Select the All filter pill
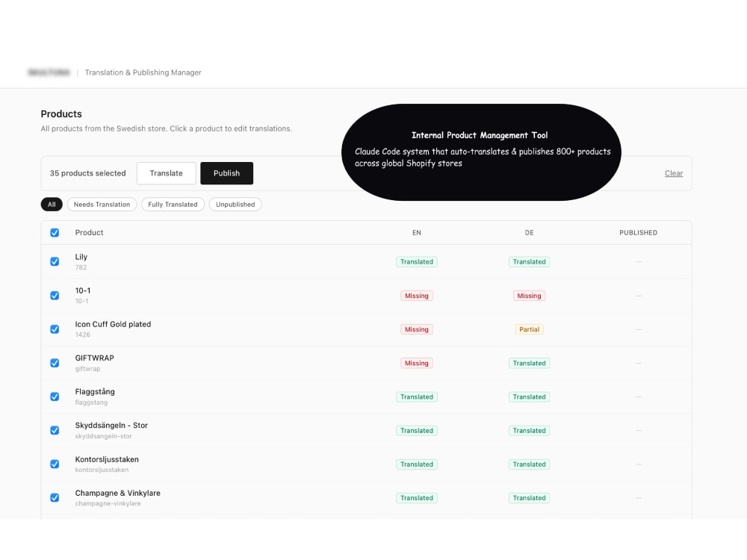 point(52,205)
